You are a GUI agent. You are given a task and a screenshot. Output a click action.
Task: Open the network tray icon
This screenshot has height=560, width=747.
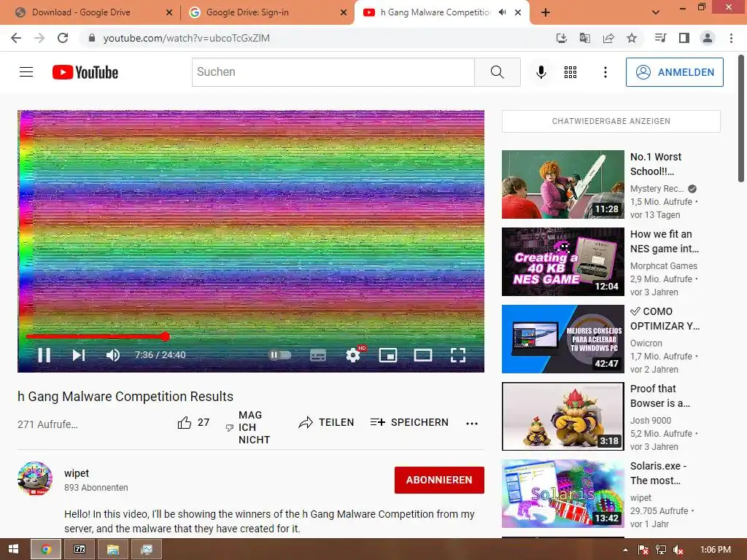661,550
